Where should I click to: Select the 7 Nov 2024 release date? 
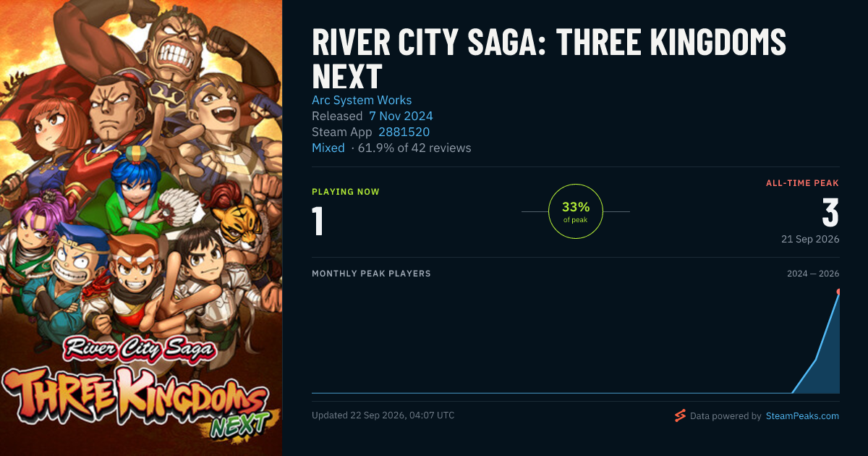pos(401,116)
